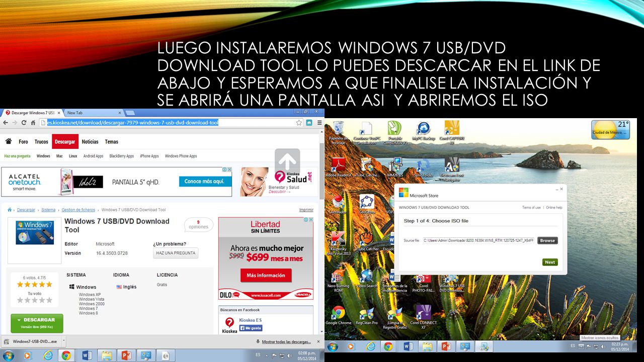Click the Sistema breadcrumb link

[x=48, y=210]
